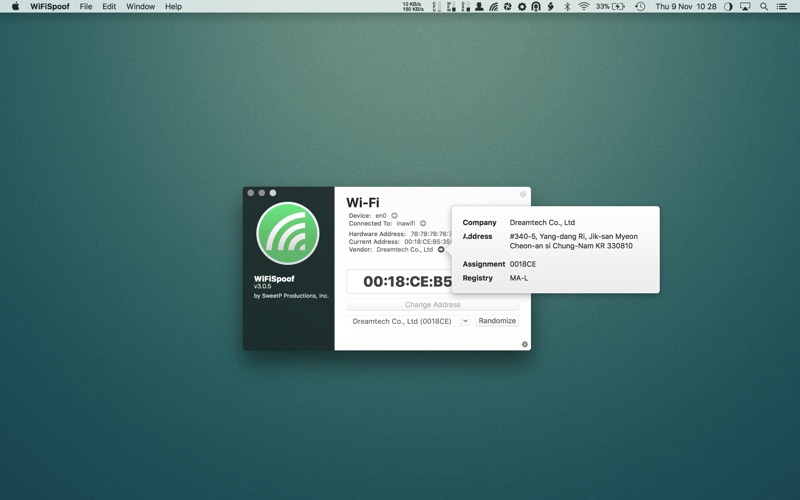Image resolution: width=800 pixels, height=500 pixels.
Task: Click the network speed monitor in menu bar
Action: pos(413,7)
